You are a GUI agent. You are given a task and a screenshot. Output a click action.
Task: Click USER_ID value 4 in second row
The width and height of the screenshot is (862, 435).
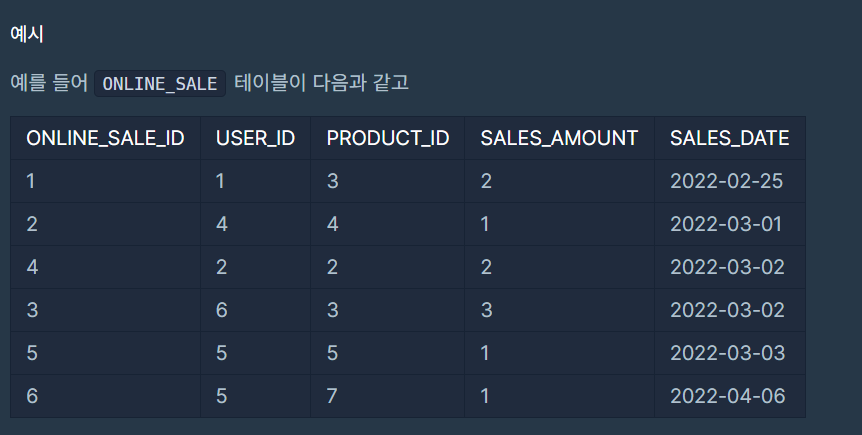256,224
